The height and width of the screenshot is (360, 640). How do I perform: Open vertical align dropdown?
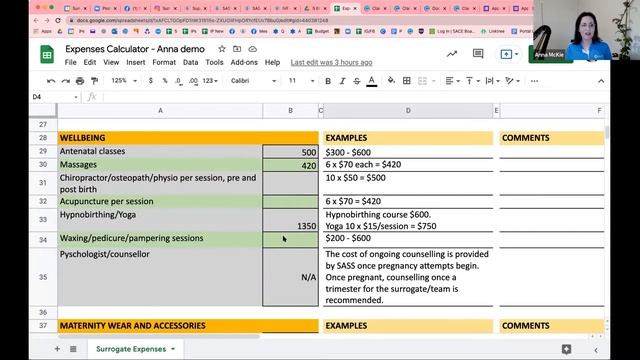point(473,81)
